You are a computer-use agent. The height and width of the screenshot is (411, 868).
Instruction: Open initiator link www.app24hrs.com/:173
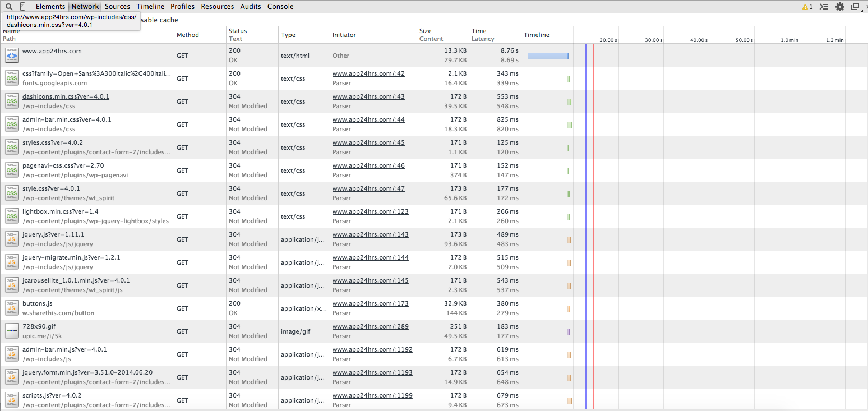coord(371,303)
